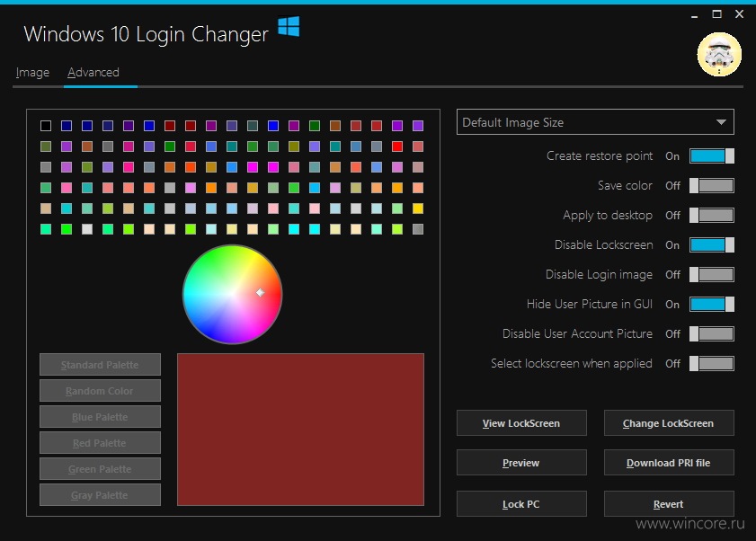The width and height of the screenshot is (756, 541).
Task: Switch to the Image tab
Action: tap(32, 72)
